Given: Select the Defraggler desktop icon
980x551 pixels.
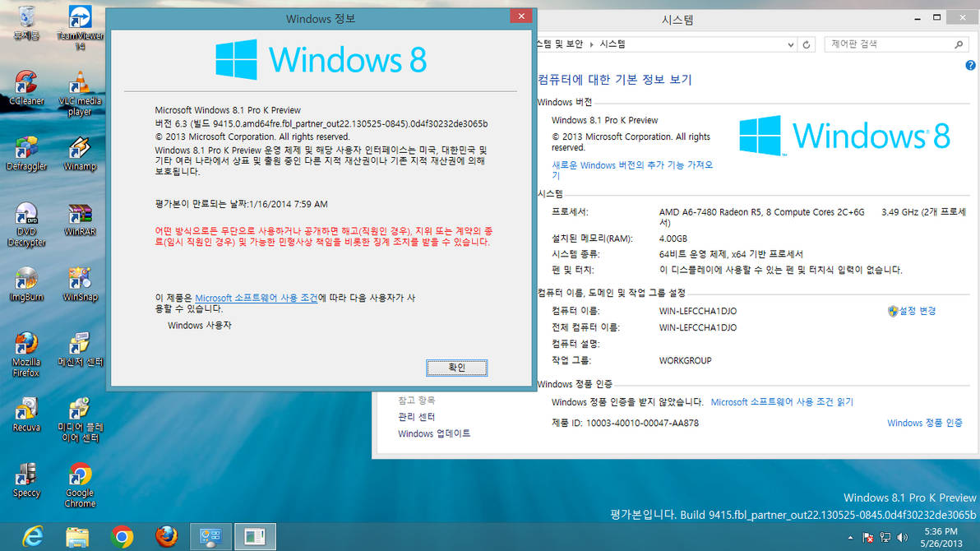Looking at the screenshot, I should (x=26, y=153).
